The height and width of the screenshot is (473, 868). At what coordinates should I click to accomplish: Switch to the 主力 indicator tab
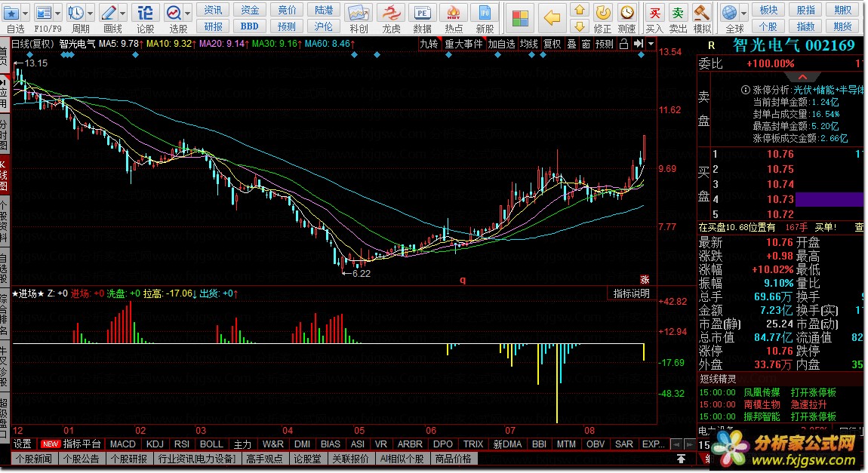[x=242, y=444]
